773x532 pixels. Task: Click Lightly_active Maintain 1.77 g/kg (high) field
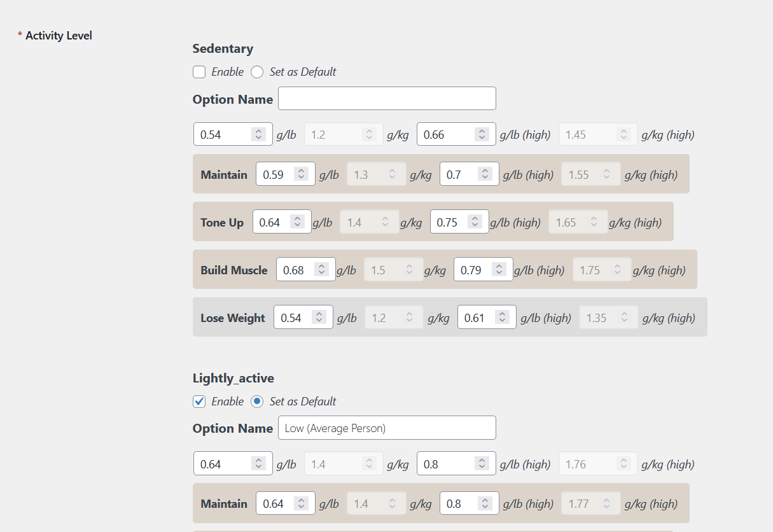click(590, 503)
